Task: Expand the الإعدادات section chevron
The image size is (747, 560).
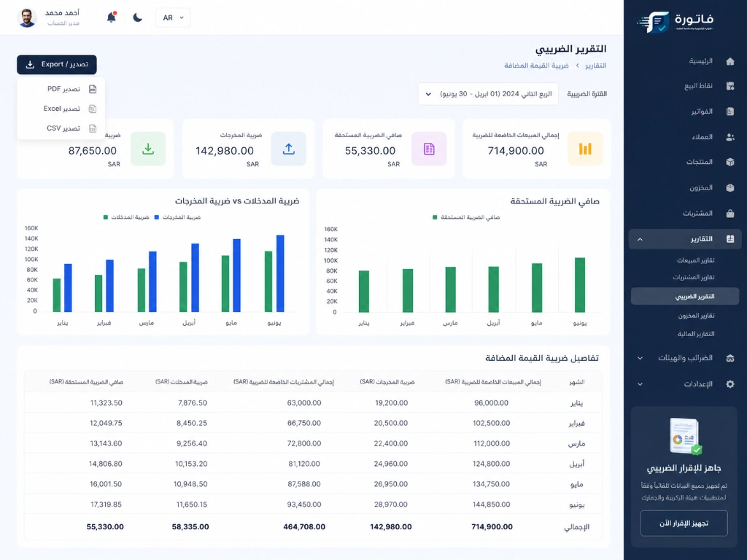Action: pos(640,384)
